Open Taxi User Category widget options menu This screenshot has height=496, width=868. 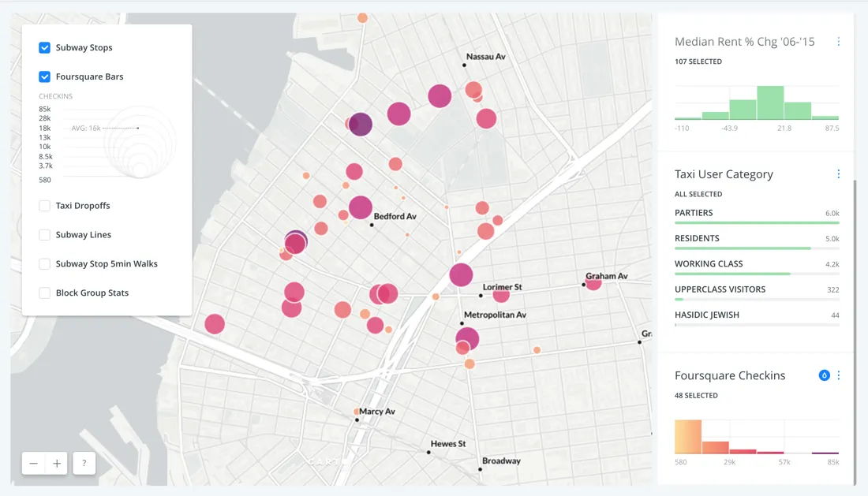[838, 174]
